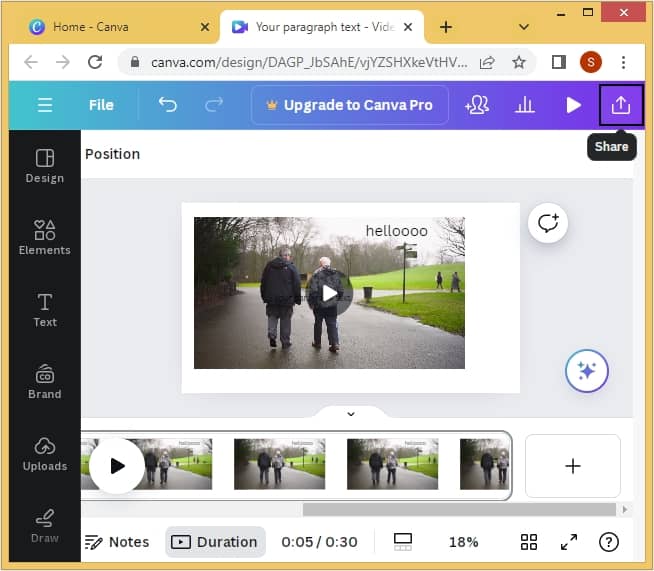Click the 0:05 / 0:30 time indicator
654x571 pixels.
click(319, 542)
